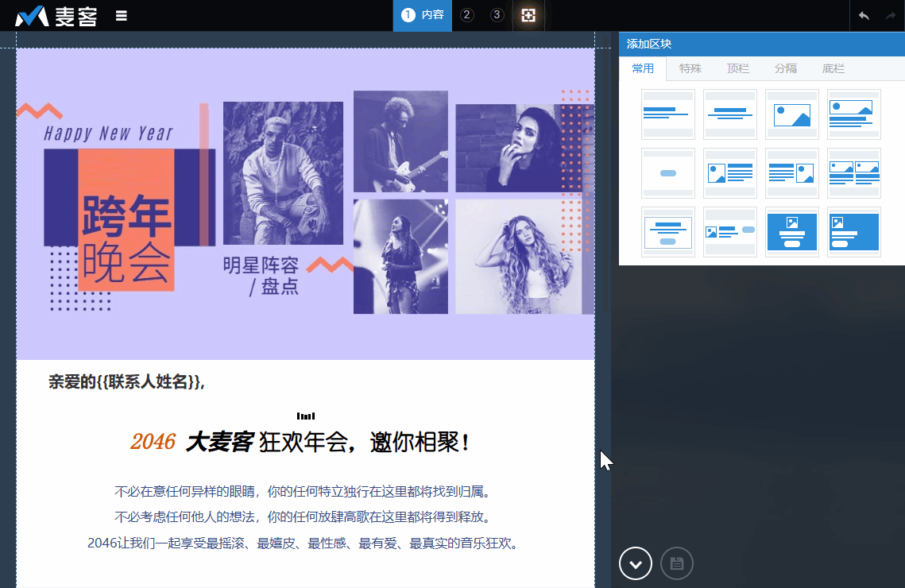Viewport: 905px width, 588px height.
Task: Switch to the 特殊 tab
Action: click(x=690, y=69)
